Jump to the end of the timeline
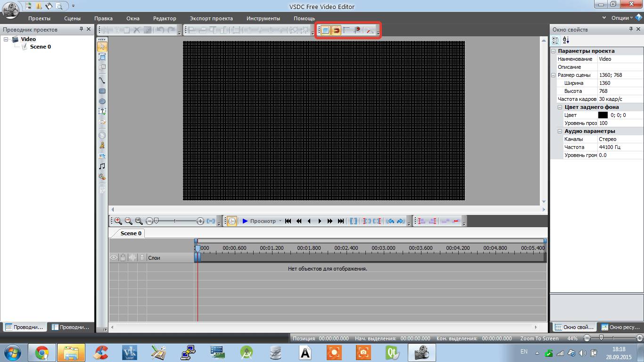 pos(340,221)
